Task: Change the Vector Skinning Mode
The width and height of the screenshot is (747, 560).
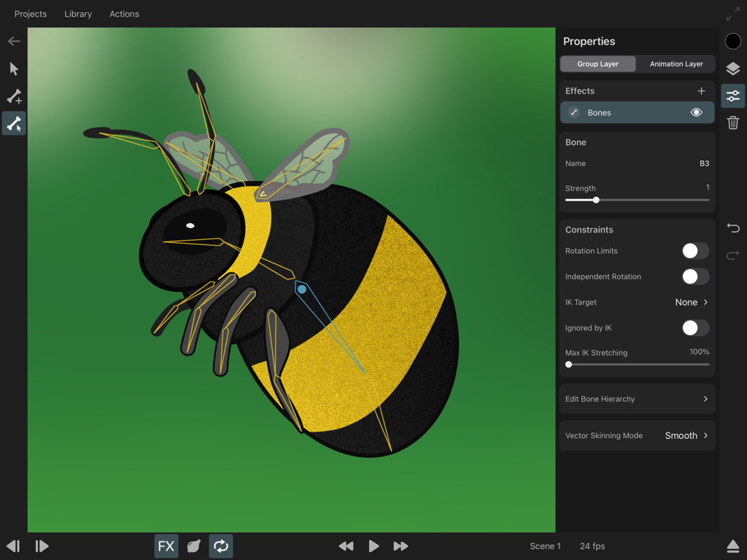Action: coord(684,435)
